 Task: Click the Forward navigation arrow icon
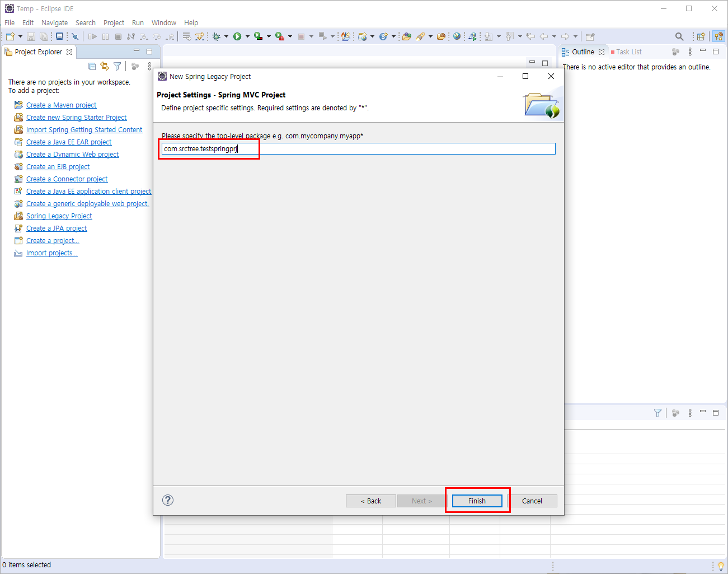(565, 36)
